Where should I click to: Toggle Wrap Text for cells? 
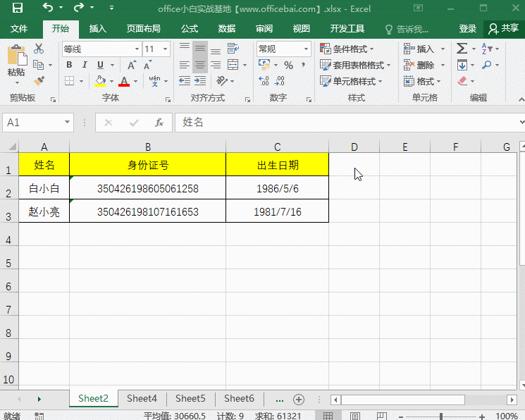[233, 49]
